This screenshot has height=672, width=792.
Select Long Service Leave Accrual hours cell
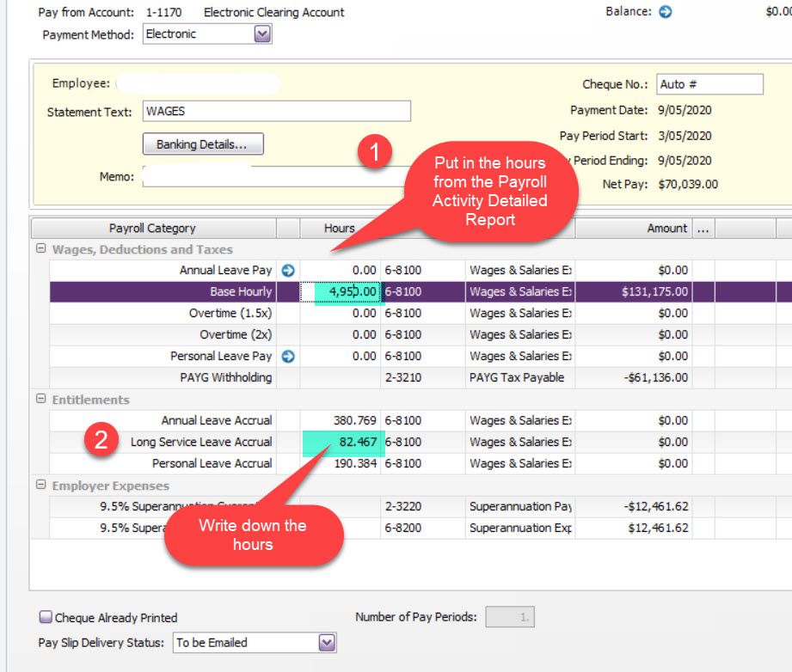click(341, 442)
